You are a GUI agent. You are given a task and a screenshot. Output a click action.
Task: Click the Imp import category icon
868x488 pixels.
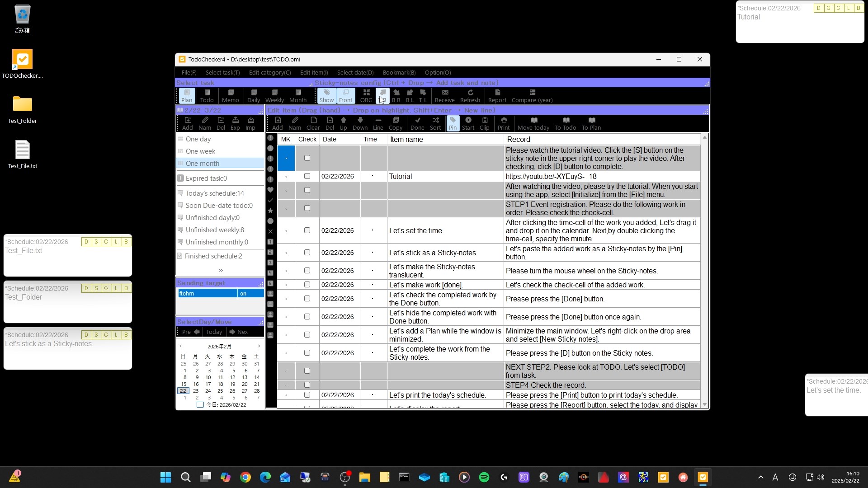point(250,123)
